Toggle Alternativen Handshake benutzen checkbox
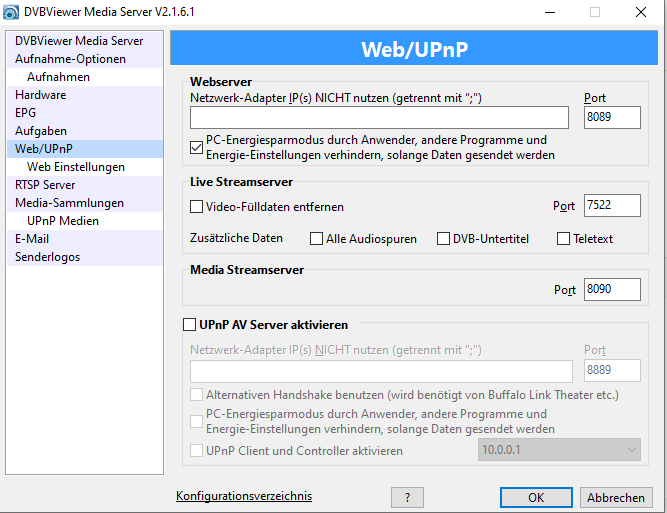The width and height of the screenshot is (667, 513). (196, 395)
